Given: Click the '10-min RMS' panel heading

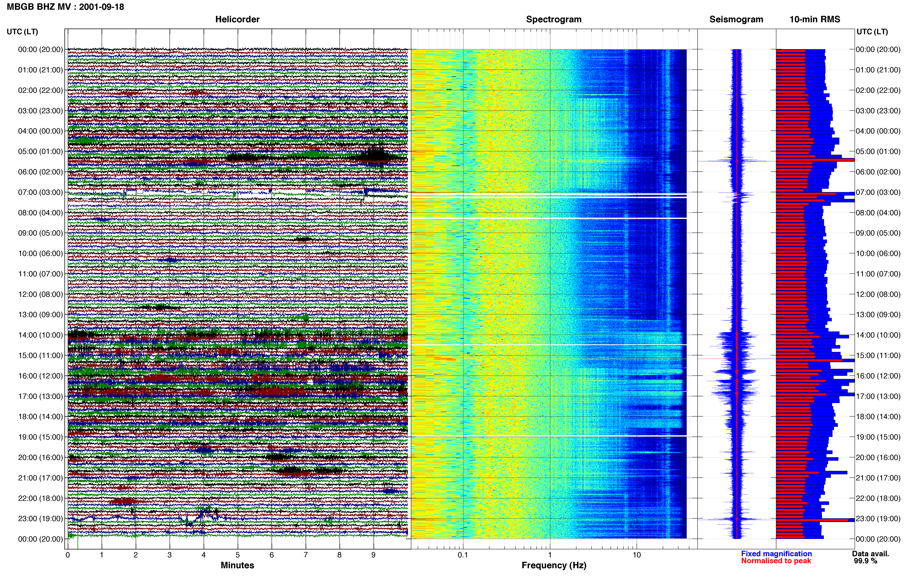Looking at the screenshot, I should tap(815, 20).
